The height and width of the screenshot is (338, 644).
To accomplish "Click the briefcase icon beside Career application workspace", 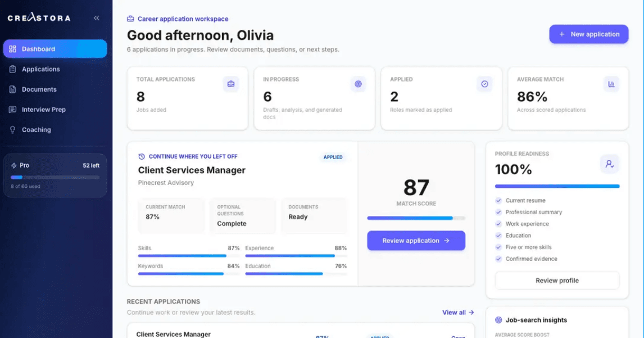I will tap(130, 19).
